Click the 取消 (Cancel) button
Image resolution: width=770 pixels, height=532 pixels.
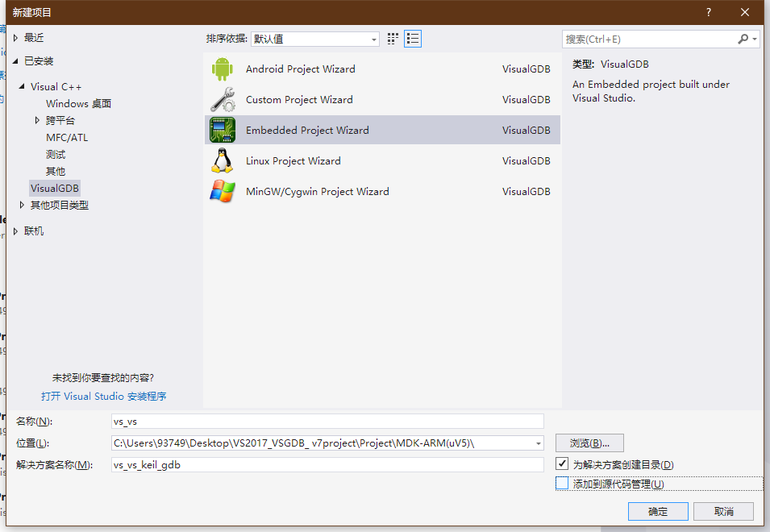723,511
